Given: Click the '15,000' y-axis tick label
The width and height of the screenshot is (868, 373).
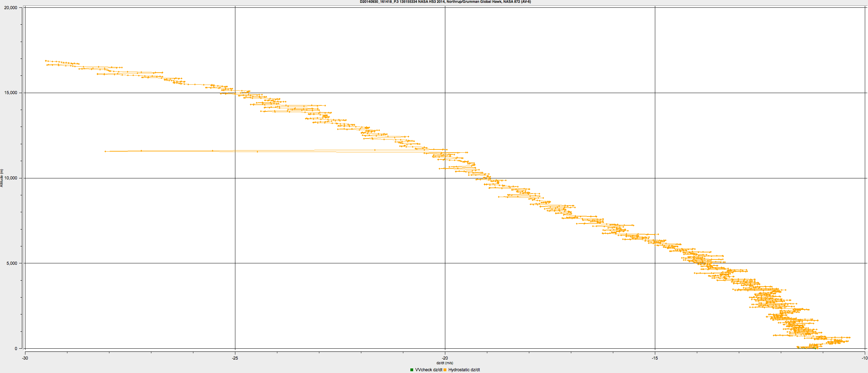Looking at the screenshot, I should tap(11, 93).
